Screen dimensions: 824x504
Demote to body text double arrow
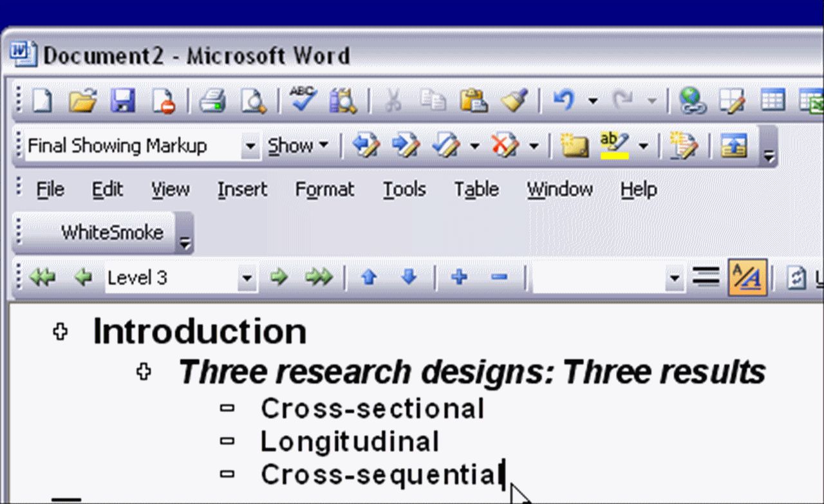[x=319, y=277]
